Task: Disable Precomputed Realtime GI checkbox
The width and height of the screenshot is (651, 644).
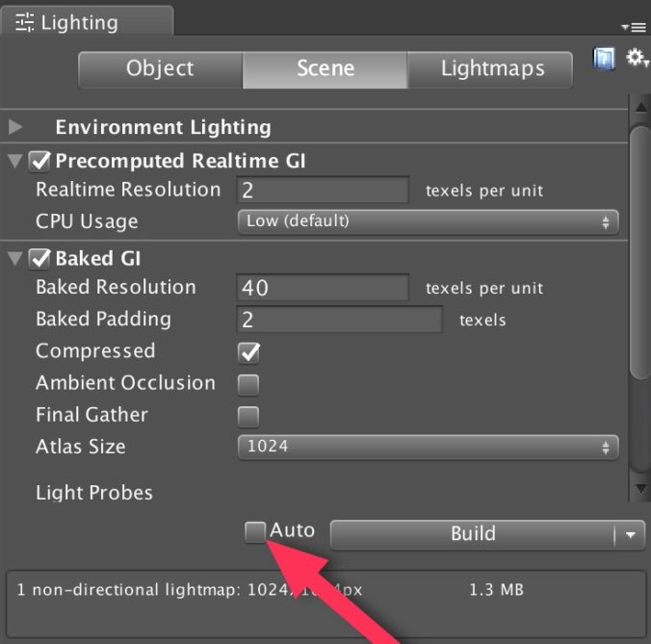Action: click(x=39, y=161)
